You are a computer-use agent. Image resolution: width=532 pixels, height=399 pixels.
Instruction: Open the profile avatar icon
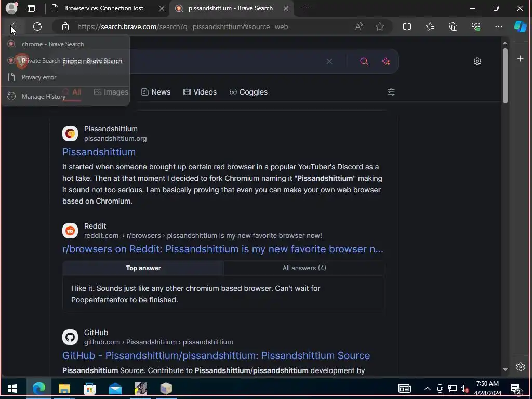pos(11,8)
